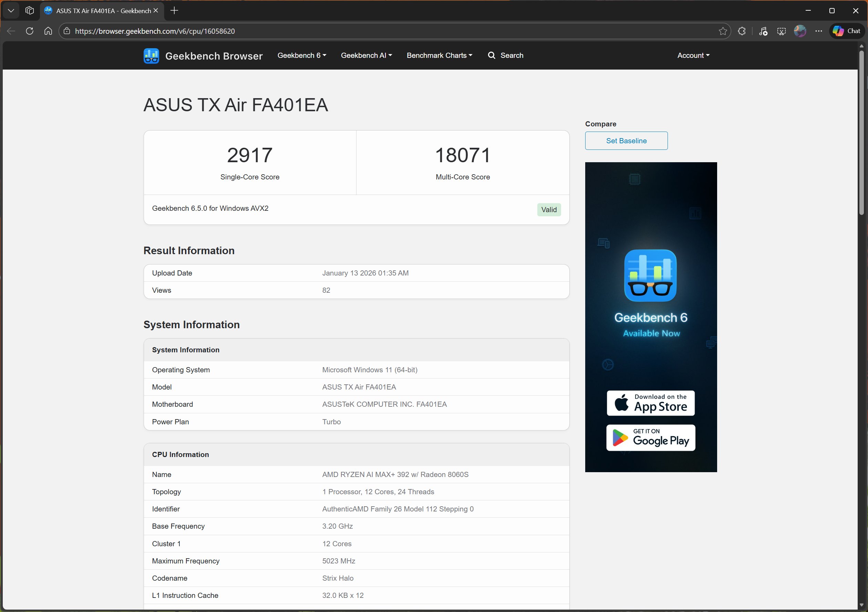Click the Geekbench Browser logo icon
This screenshot has width=868, height=612.
coord(151,55)
